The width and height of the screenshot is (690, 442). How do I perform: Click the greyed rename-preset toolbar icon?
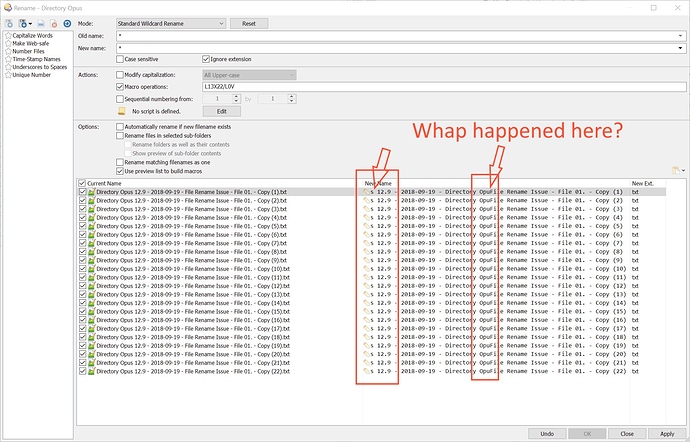[41, 23]
